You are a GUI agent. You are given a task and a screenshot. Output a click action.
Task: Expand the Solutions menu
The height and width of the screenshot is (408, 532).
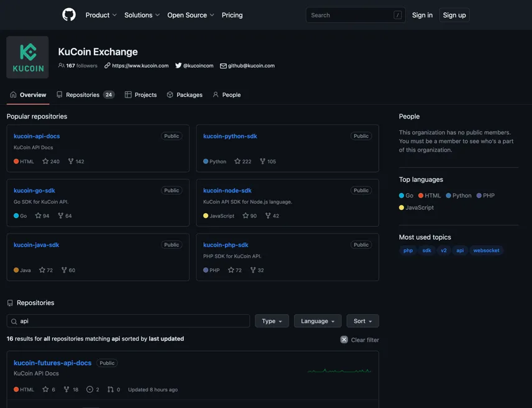pos(142,16)
